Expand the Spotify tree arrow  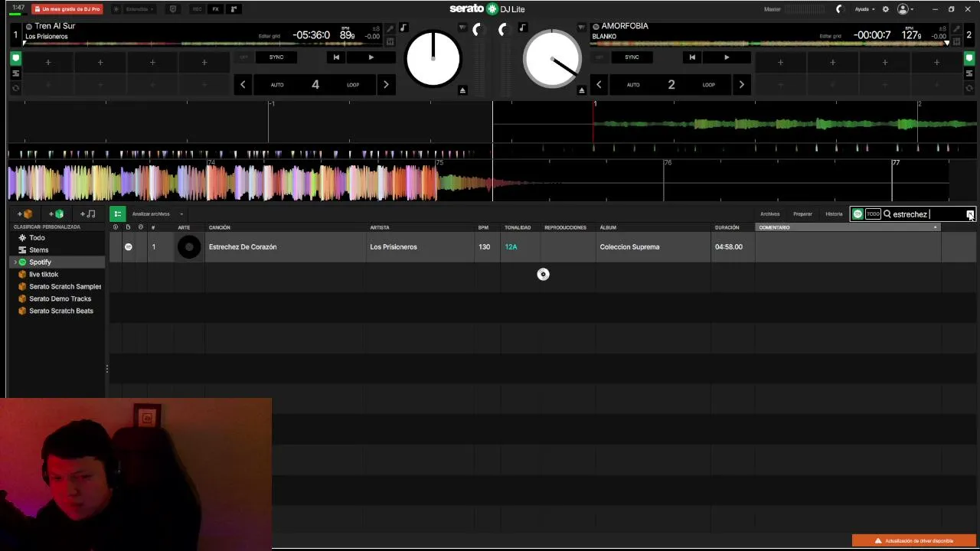tap(15, 262)
